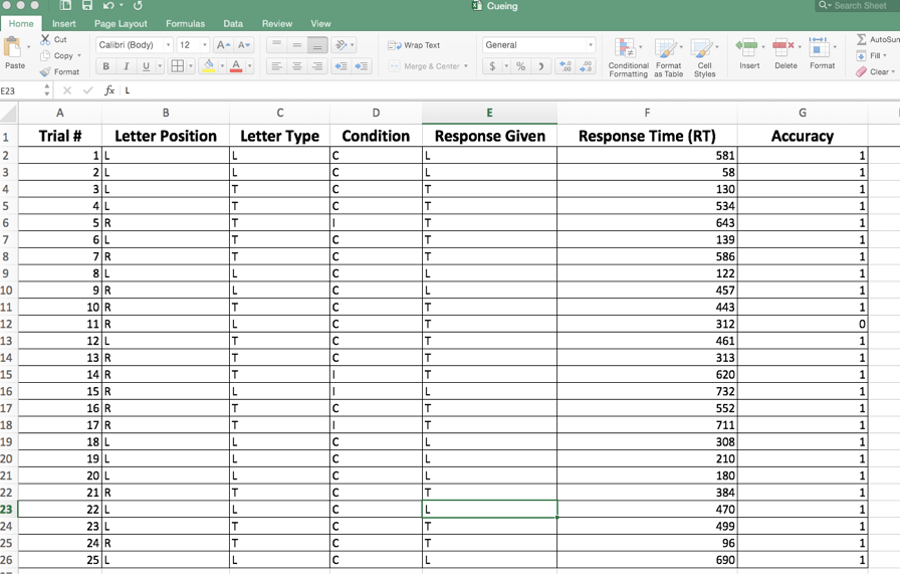Open the General number format dropdown
This screenshot has width=900, height=574.
pyautogui.click(x=590, y=45)
